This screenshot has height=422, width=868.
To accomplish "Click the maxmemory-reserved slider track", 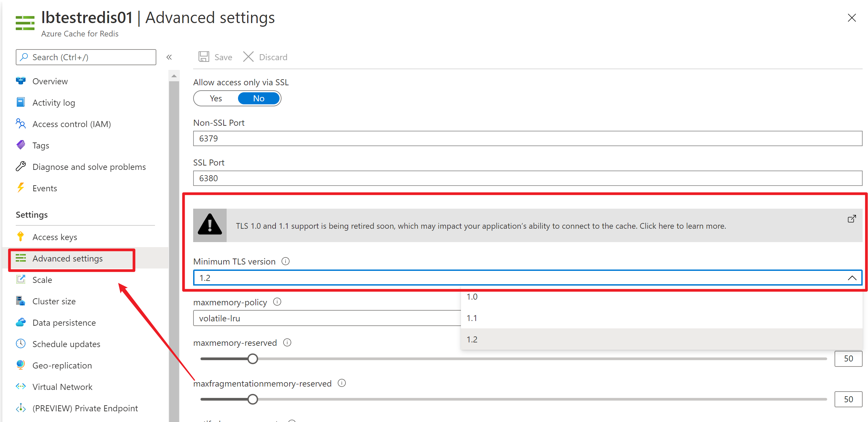I will coord(514,358).
